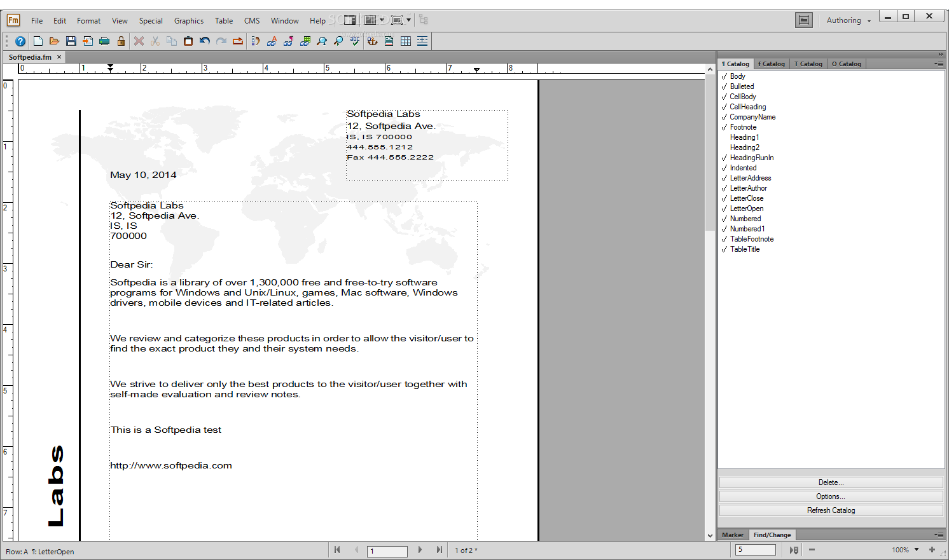Open the Format menu
The width and height of the screenshot is (949, 560).
click(x=88, y=20)
